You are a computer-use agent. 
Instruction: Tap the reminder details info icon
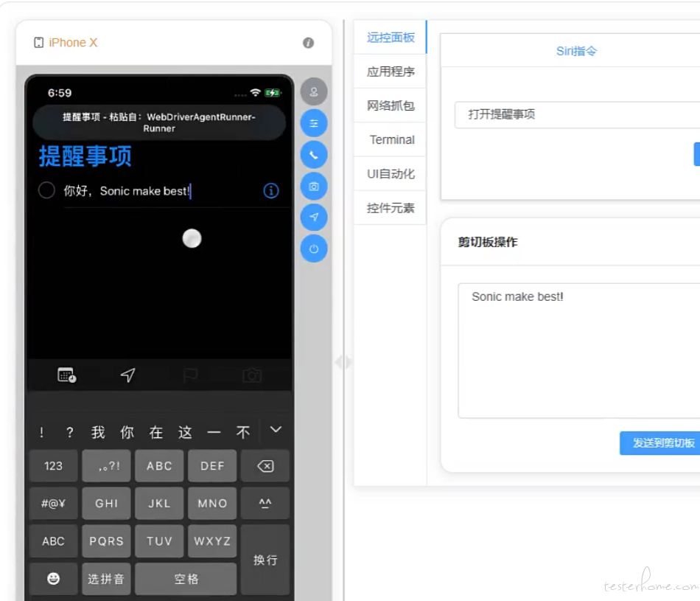click(x=271, y=191)
